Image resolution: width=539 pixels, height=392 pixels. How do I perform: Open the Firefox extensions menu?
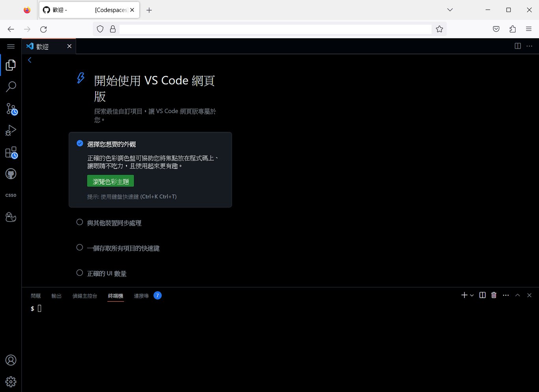tap(513, 29)
